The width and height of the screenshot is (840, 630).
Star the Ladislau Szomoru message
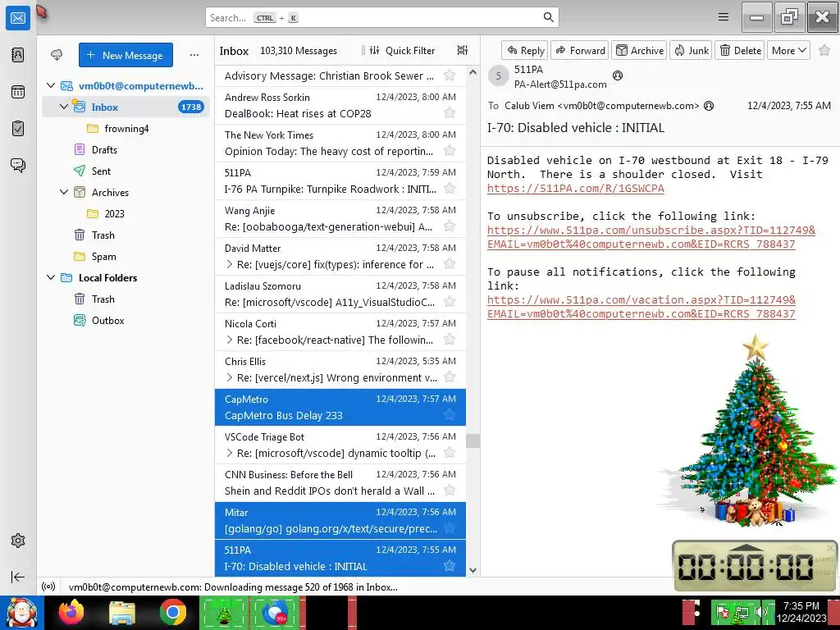450,302
